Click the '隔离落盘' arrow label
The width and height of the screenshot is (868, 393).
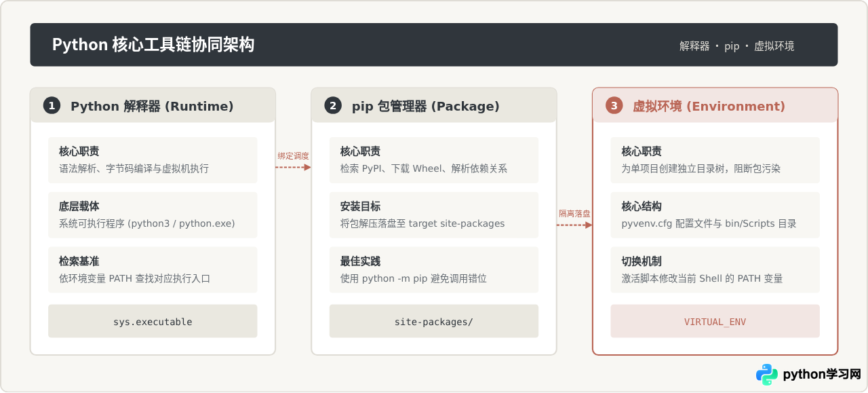point(574,214)
